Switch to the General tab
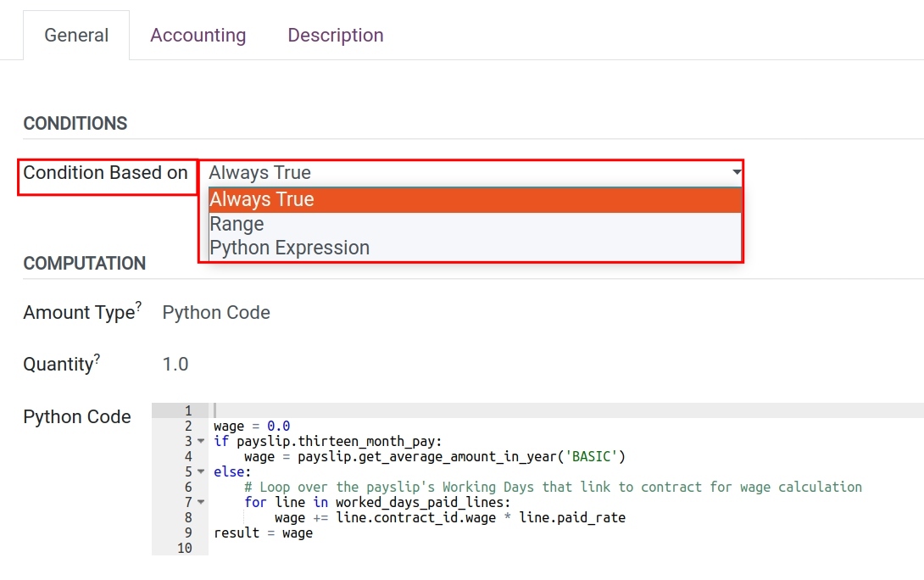Viewport: 924px width, 580px height. click(76, 36)
